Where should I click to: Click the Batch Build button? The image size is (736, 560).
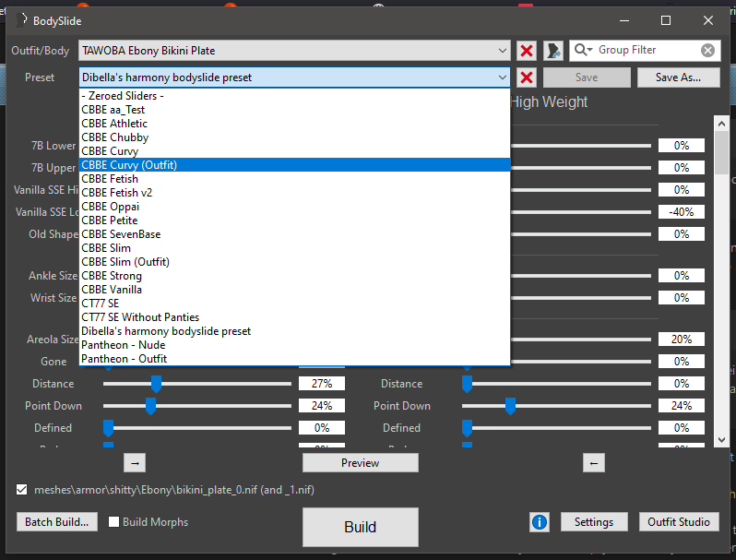coord(56,522)
